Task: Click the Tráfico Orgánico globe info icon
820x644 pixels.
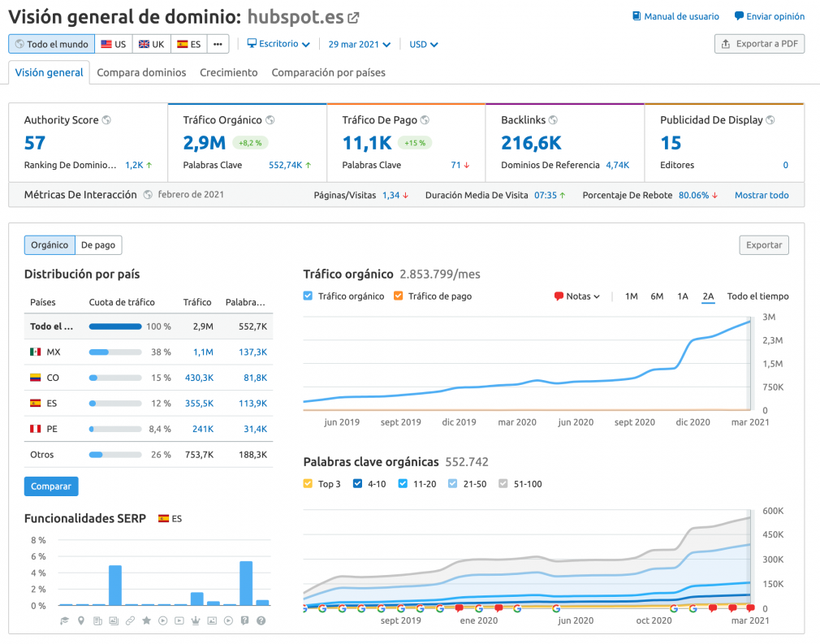Action: [270, 120]
